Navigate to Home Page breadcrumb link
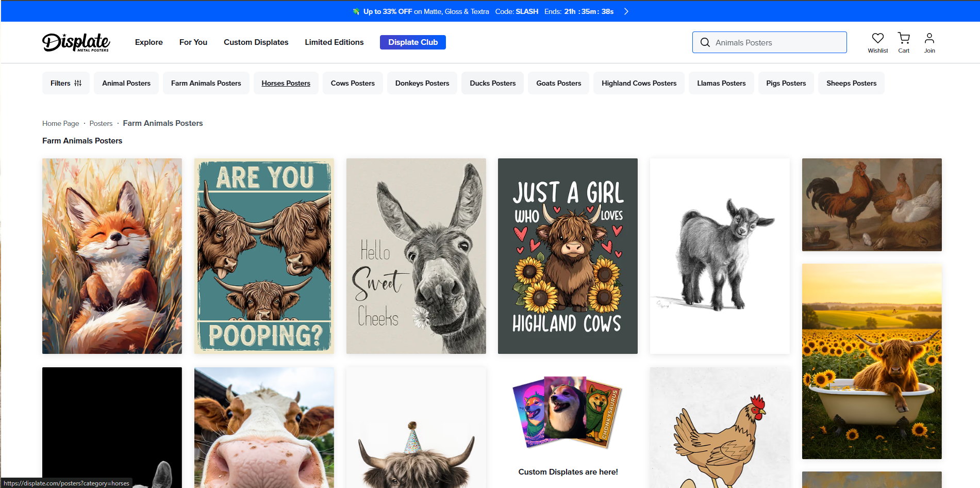Screen dimensions: 980x488 click(x=60, y=123)
